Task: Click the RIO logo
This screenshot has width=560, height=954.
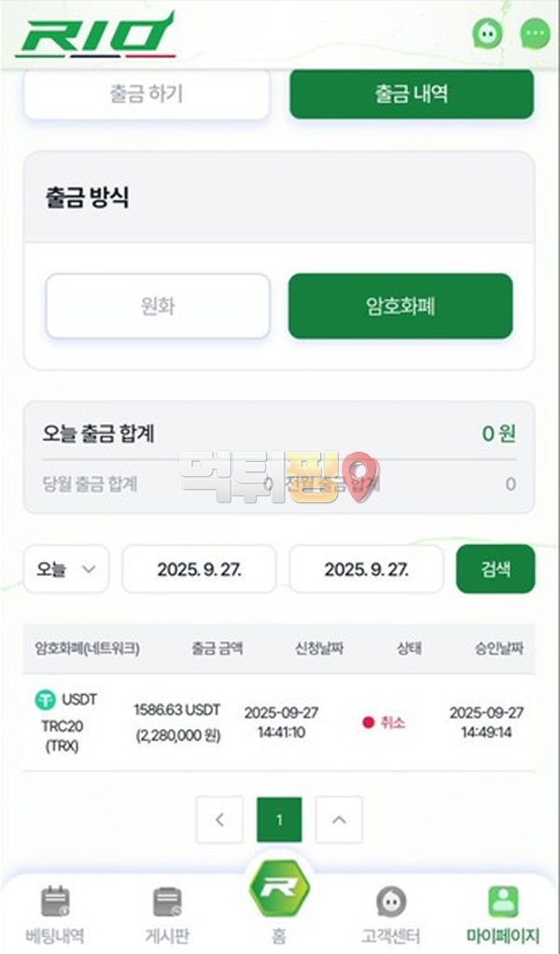Action: [x=94, y=35]
